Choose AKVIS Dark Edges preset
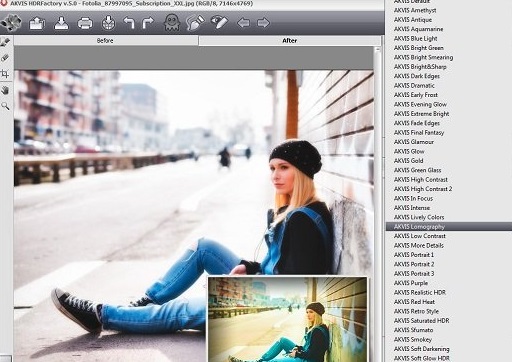The height and width of the screenshot is (362, 512). [x=417, y=76]
